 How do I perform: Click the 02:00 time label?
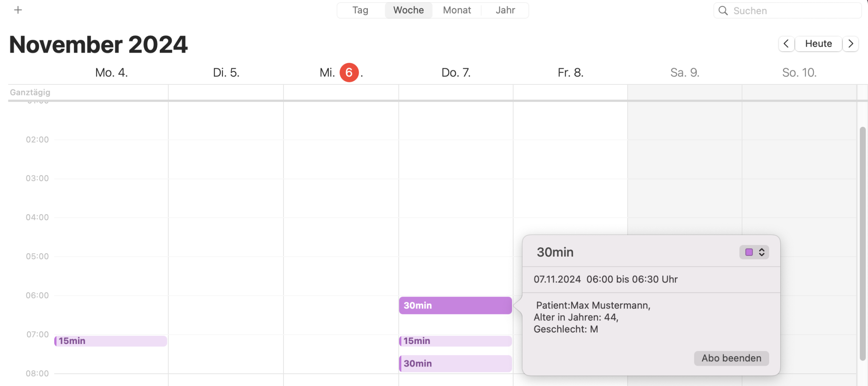coord(37,140)
